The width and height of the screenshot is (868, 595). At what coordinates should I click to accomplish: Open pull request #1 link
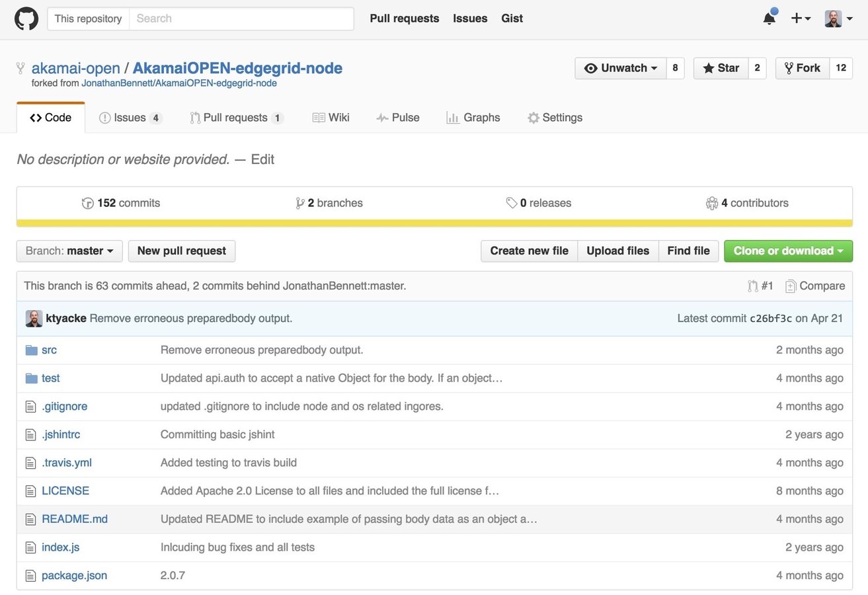pos(760,286)
